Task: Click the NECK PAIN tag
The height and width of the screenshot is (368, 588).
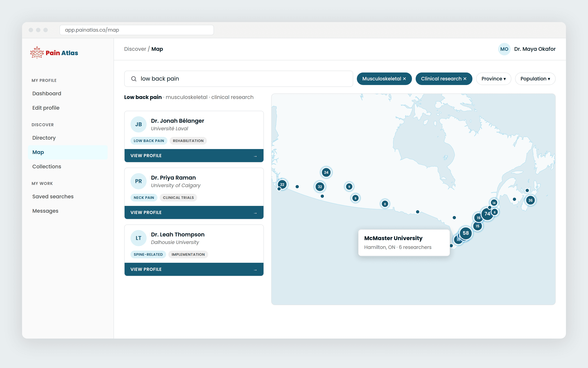Action: pos(144,198)
